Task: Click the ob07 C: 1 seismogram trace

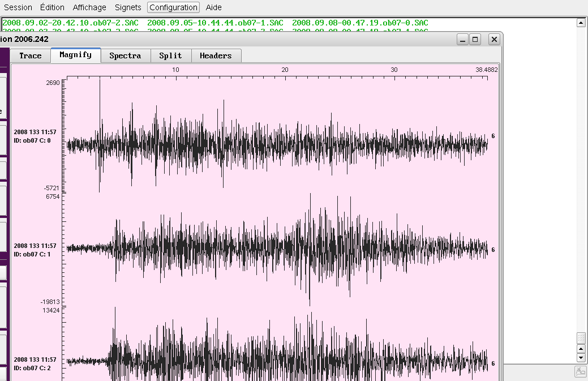Action: tap(277, 248)
